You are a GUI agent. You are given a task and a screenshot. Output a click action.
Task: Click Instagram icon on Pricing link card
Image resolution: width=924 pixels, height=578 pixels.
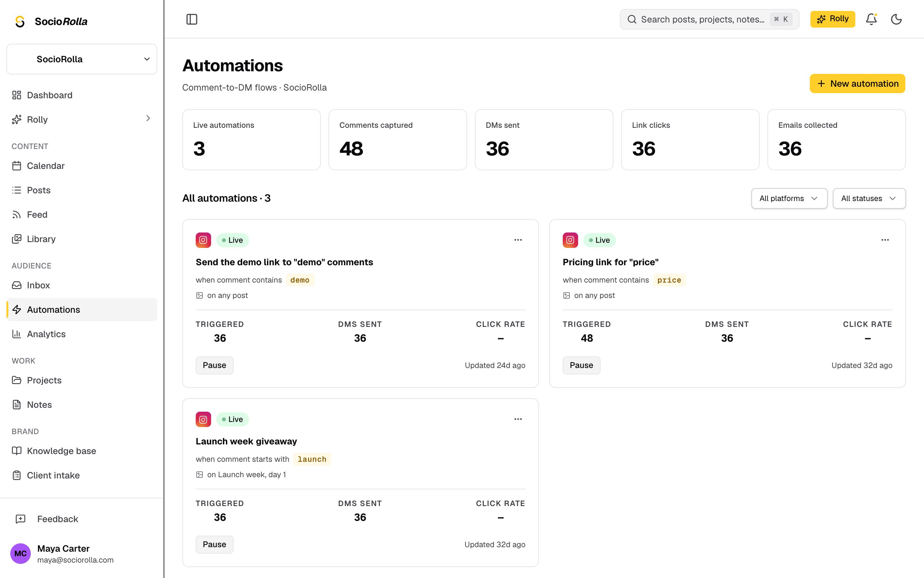tap(570, 240)
